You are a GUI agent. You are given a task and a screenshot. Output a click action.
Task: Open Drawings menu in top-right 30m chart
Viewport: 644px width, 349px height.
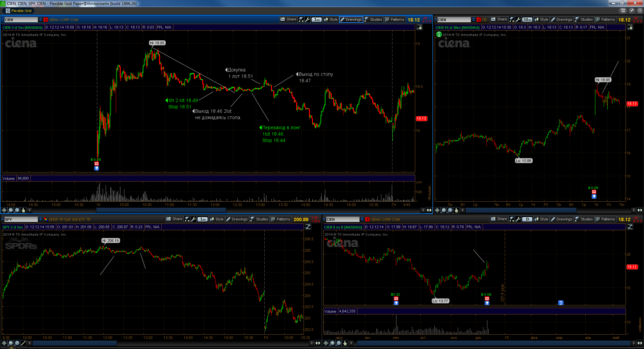point(562,19)
